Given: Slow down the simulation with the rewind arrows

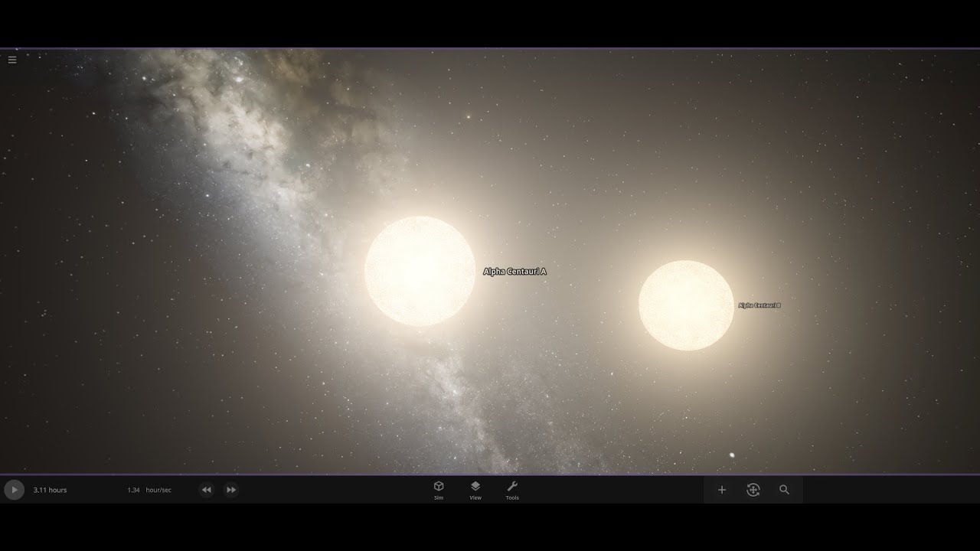Looking at the screenshot, I should [x=206, y=490].
